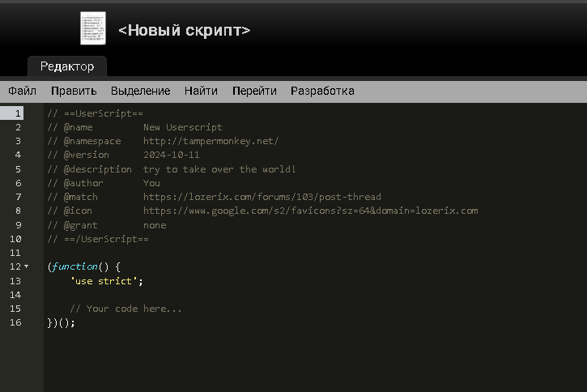Open the Править menu
The height and width of the screenshot is (392, 587).
coord(74,91)
